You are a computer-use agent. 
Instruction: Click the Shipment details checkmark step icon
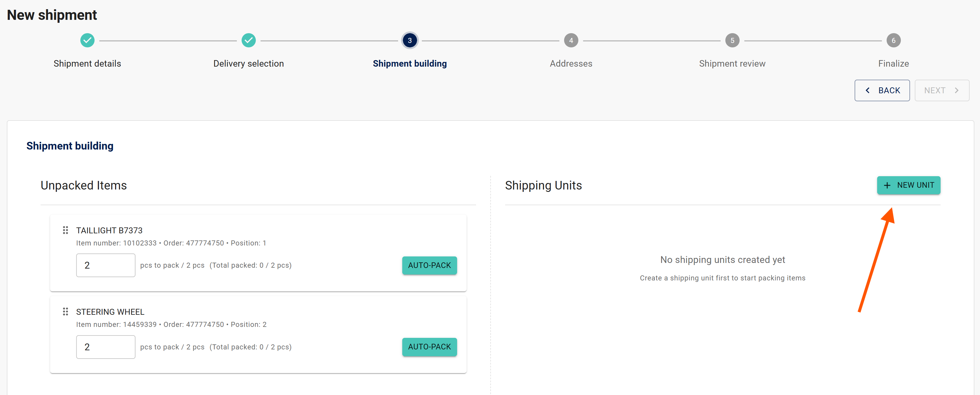tap(87, 40)
